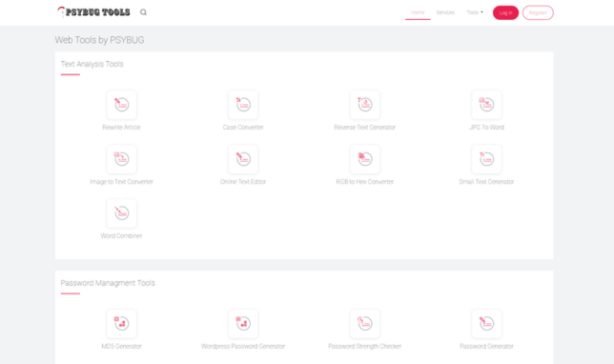Click the JPG To Word label

(487, 127)
